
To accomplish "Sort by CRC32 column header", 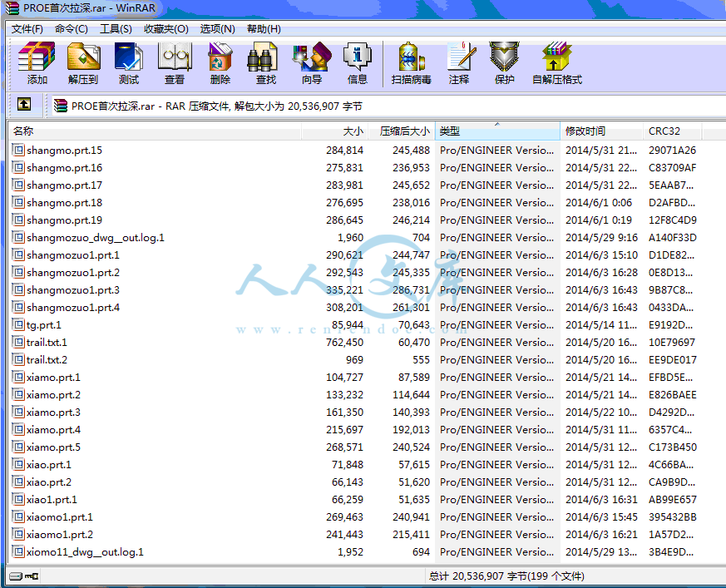I will (674, 131).
